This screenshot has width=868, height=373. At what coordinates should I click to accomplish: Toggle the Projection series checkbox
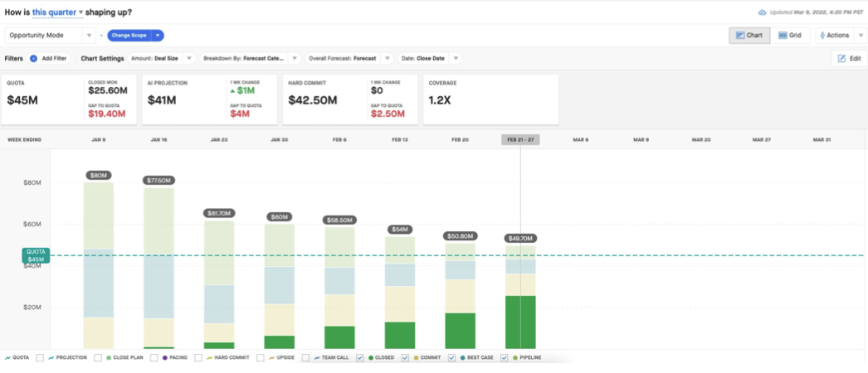(x=40, y=357)
